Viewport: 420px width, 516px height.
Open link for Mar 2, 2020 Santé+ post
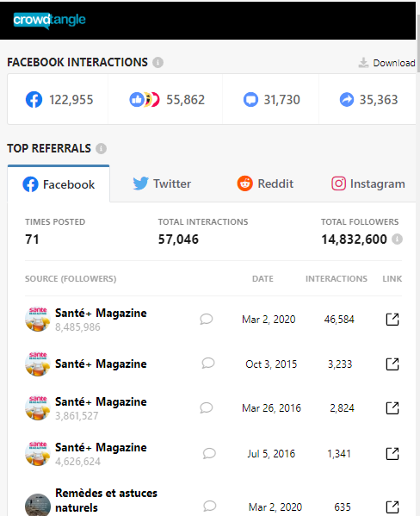[x=392, y=320]
